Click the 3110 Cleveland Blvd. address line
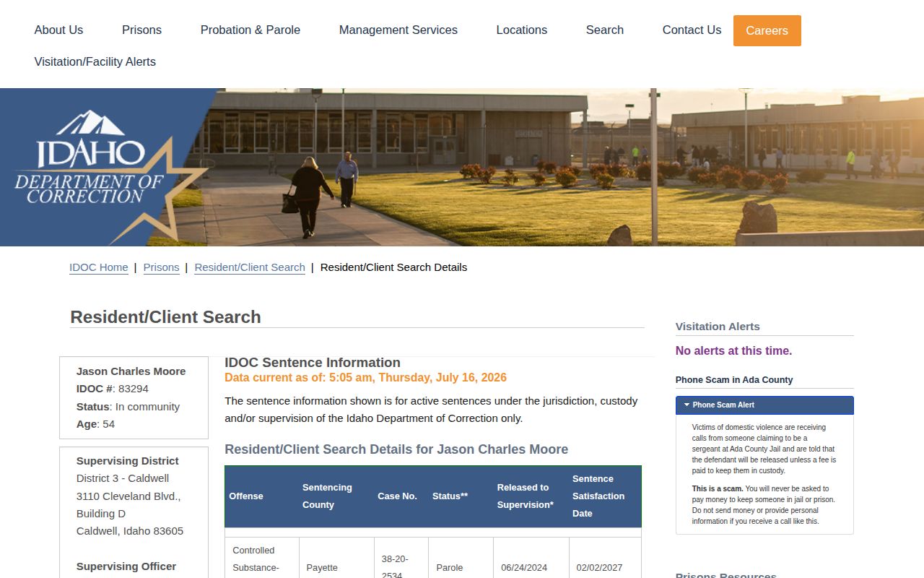The image size is (924, 578). coord(128,496)
